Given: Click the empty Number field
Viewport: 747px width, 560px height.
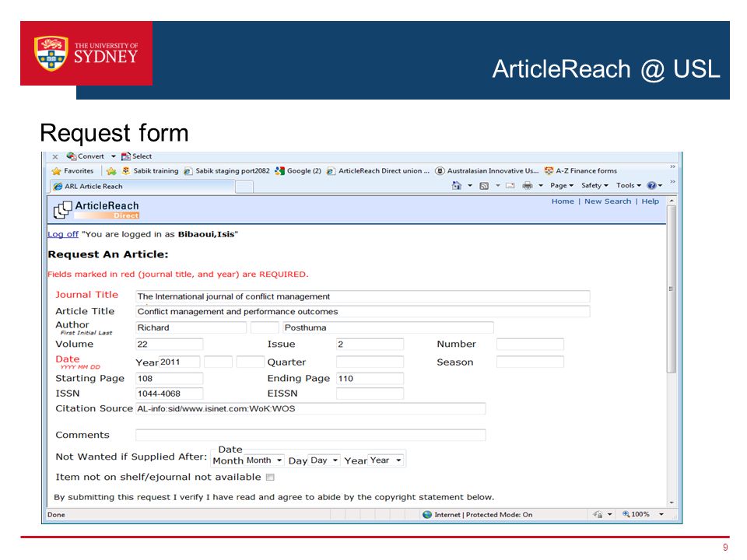Looking at the screenshot, I should point(530,345).
